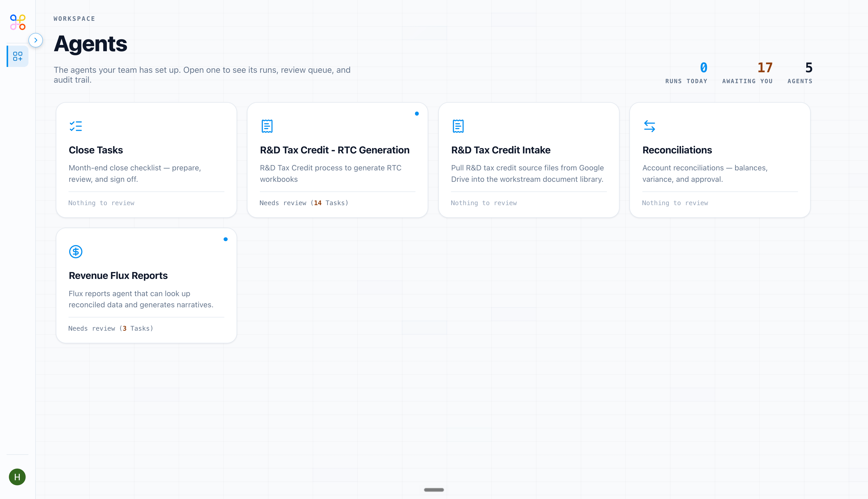868x499 pixels.
Task: Click 'Nothing to review' under Reconciliations
Action: click(675, 203)
